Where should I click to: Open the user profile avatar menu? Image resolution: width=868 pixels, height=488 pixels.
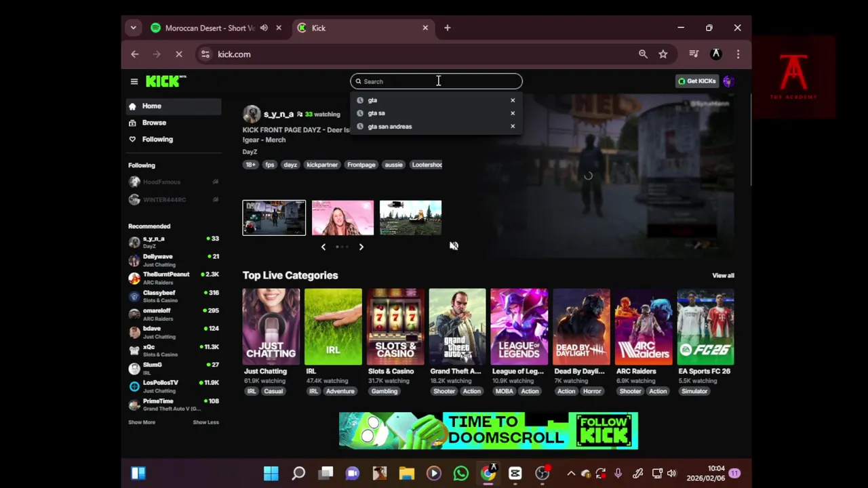coord(728,81)
